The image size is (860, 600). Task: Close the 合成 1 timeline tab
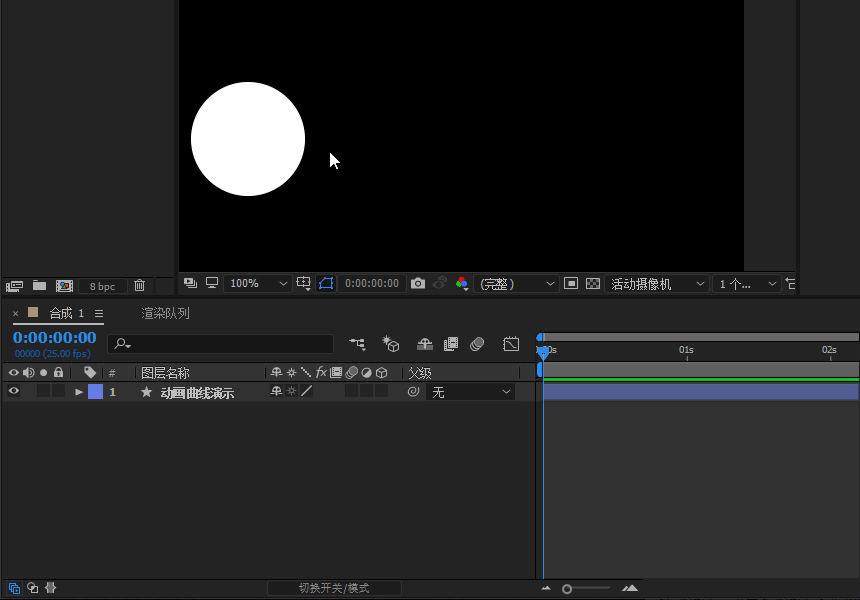(x=15, y=313)
